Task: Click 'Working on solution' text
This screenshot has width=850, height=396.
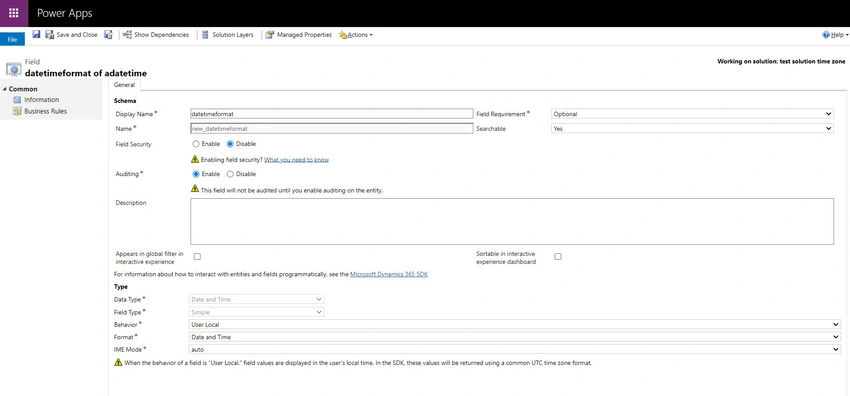Action: coord(781,62)
